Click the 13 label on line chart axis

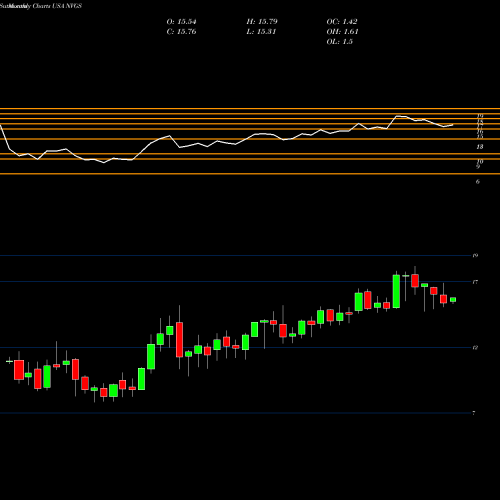[x=480, y=147]
